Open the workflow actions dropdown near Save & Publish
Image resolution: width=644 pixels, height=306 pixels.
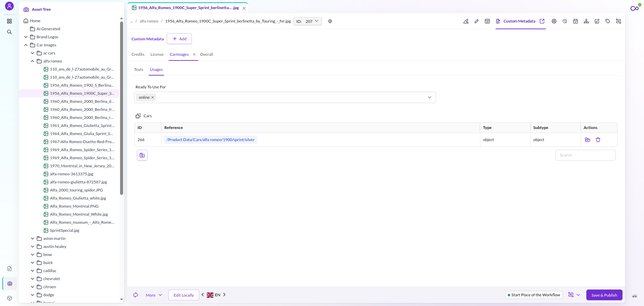tap(578, 295)
